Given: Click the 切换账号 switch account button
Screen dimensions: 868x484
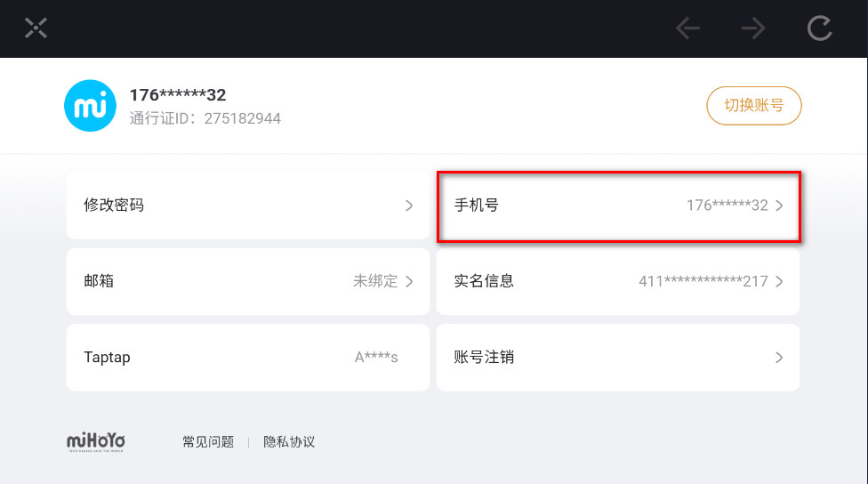Looking at the screenshot, I should (753, 105).
